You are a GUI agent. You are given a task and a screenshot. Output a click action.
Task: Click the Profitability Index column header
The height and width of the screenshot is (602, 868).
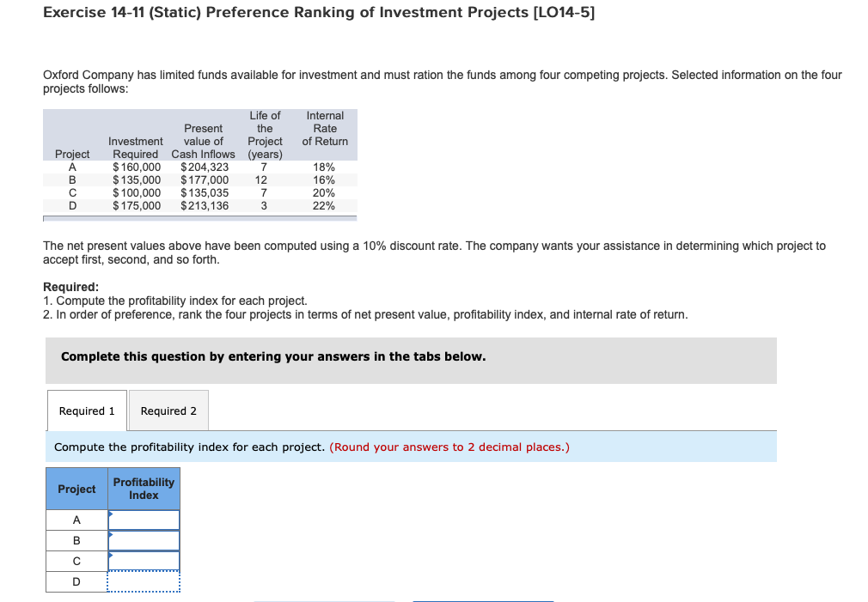coord(144,489)
